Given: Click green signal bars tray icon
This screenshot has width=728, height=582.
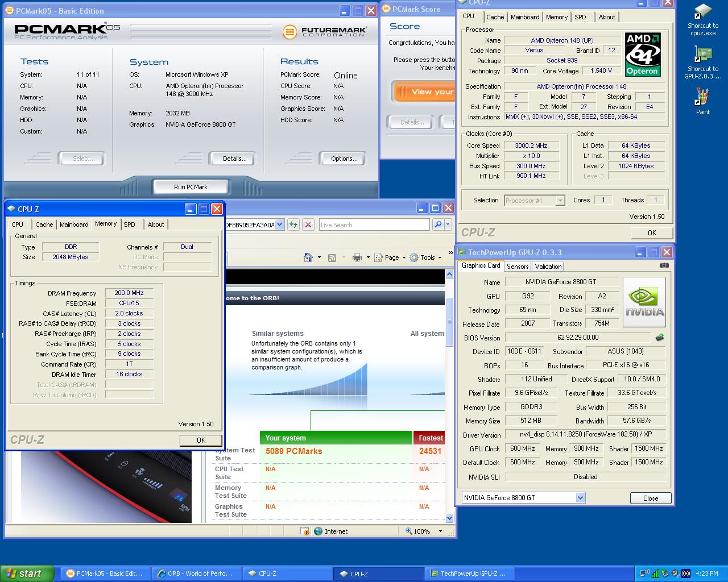Looking at the screenshot, I should [655, 573].
